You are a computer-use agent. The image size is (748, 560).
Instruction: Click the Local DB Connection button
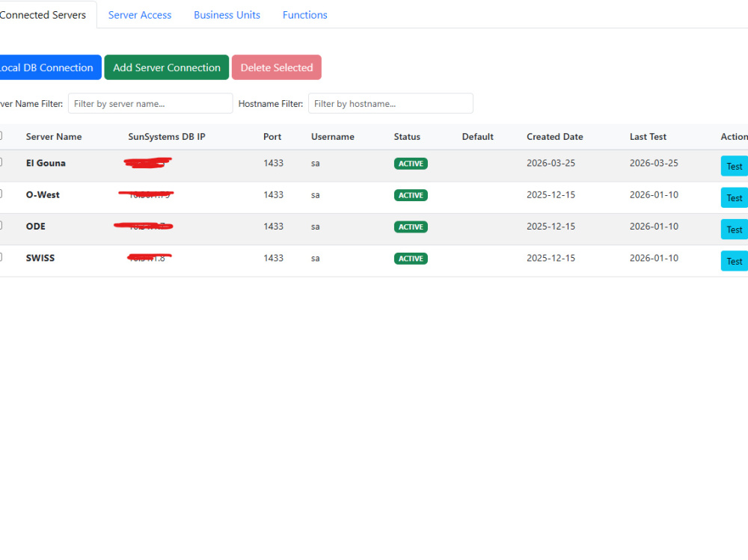point(49,67)
